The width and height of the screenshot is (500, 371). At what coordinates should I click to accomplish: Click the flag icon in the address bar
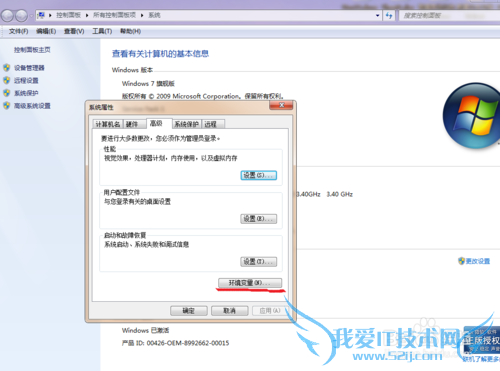[x=41, y=15]
